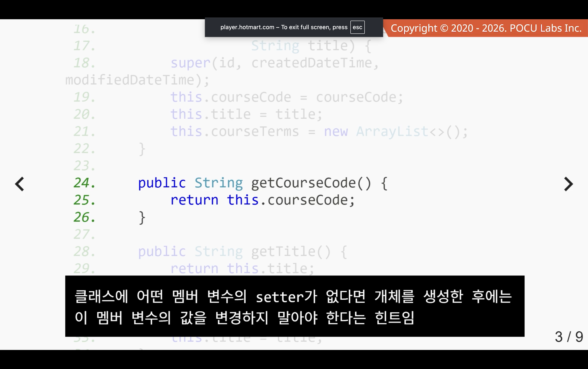Click the 'modifiedDateTime);' wrapped code line

[x=137, y=80]
